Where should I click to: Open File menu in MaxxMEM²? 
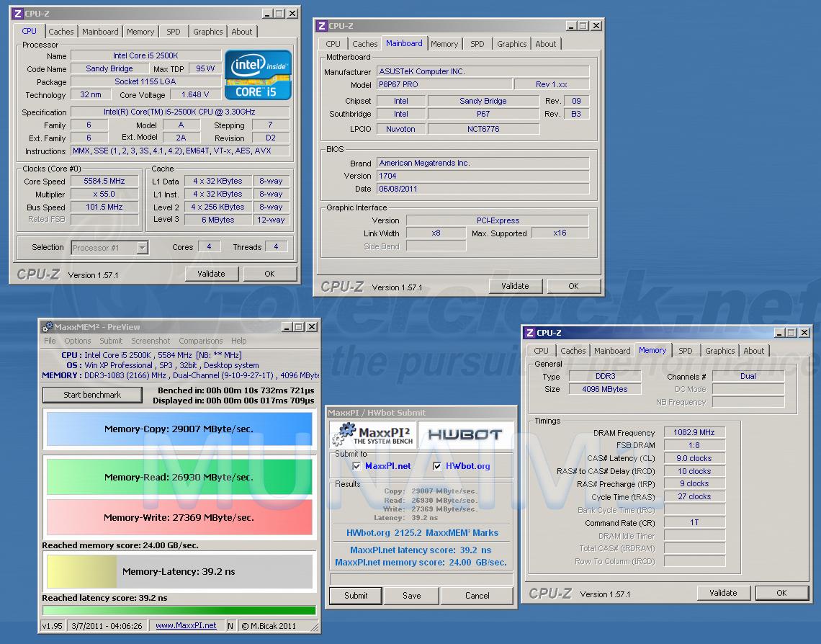[x=50, y=341]
